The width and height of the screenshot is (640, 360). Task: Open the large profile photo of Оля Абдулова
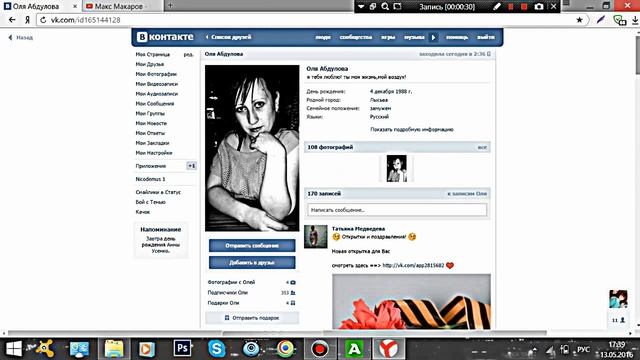[x=252, y=148]
